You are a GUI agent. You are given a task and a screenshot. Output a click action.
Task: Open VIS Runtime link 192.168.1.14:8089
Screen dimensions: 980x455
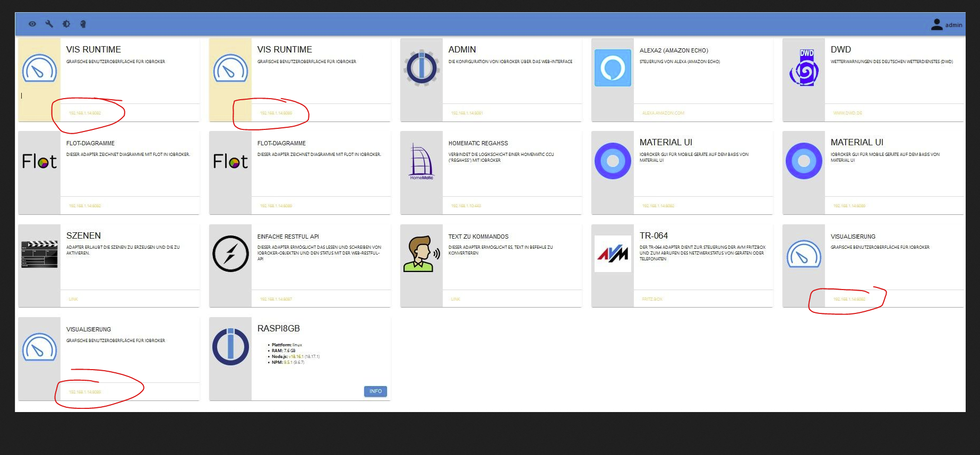(276, 113)
